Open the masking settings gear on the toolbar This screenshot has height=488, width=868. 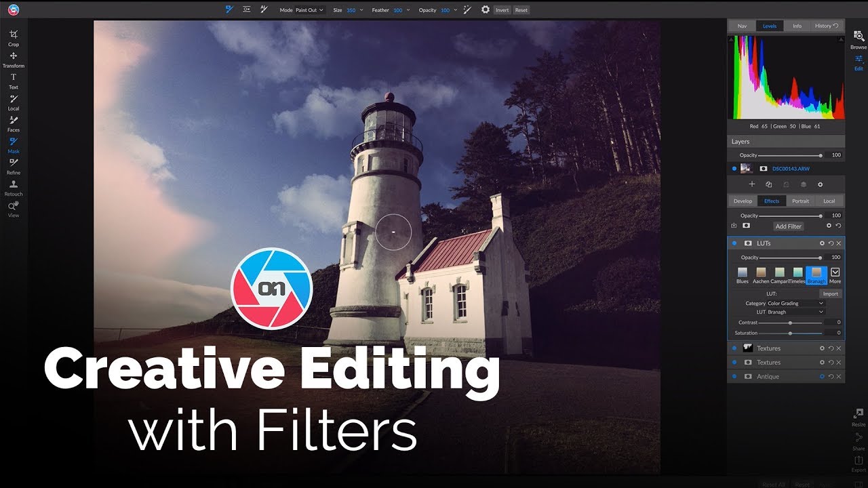[x=484, y=9]
